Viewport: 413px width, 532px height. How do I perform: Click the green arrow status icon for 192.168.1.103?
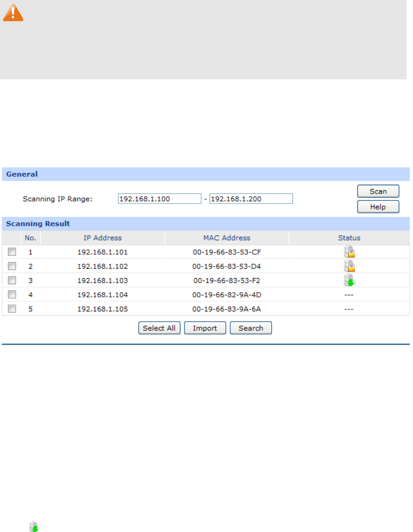point(349,280)
